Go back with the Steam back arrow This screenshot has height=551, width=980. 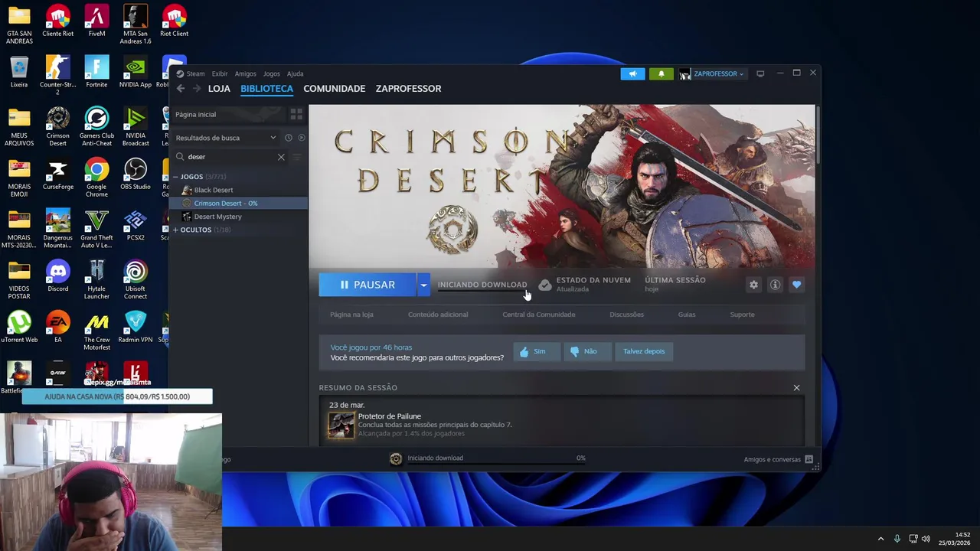(181, 89)
